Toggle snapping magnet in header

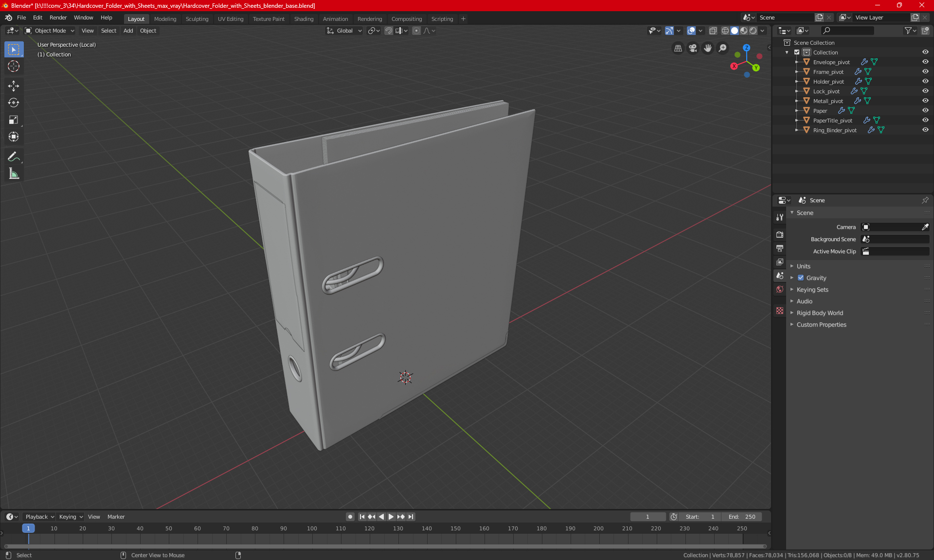(x=388, y=31)
